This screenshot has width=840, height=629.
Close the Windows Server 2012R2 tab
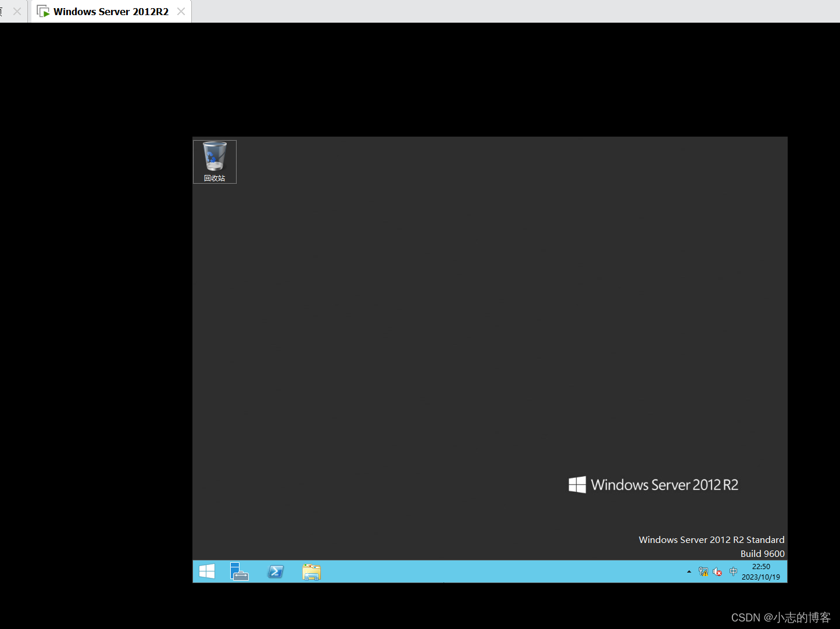coord(181,11)
